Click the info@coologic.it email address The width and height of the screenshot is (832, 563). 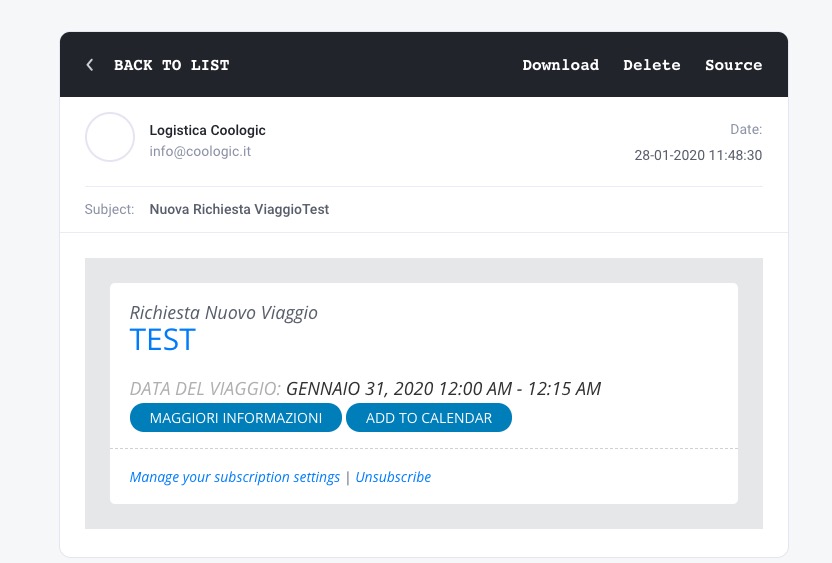[x=200, y=151]
